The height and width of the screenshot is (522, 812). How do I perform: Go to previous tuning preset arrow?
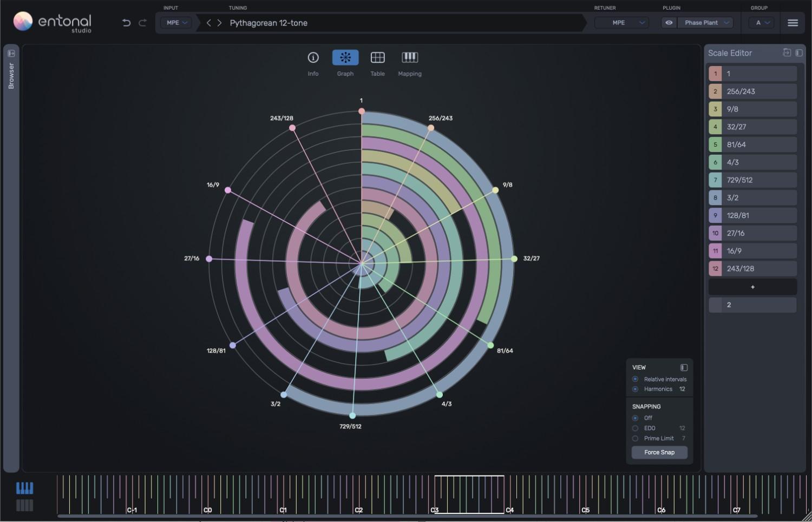coord(209,23)
